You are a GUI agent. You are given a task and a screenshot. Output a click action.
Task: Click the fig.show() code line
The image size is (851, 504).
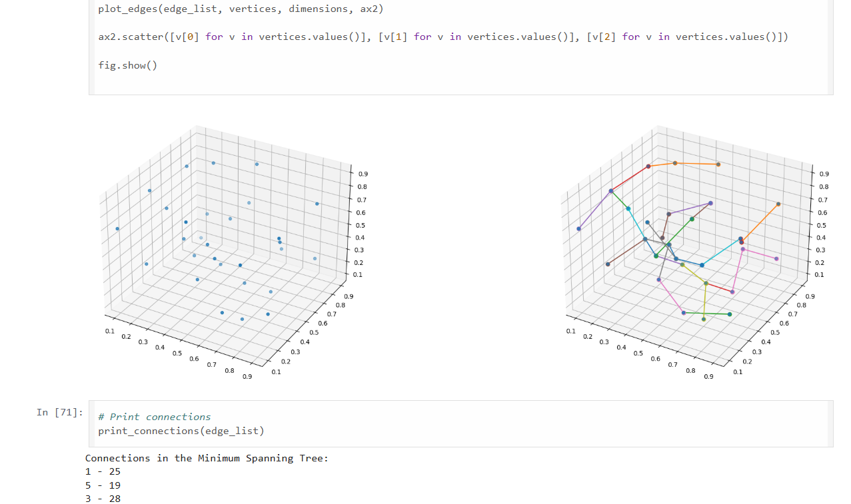(x=127, y=65)
